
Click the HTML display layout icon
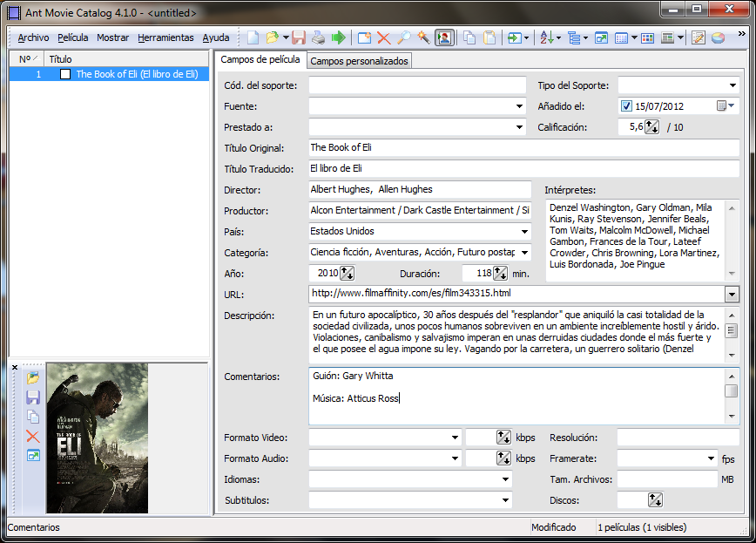coord(668,37)
